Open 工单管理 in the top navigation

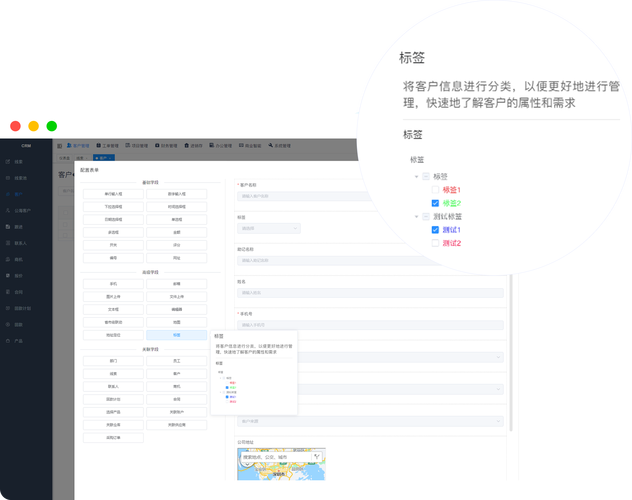tap(107, 145)
